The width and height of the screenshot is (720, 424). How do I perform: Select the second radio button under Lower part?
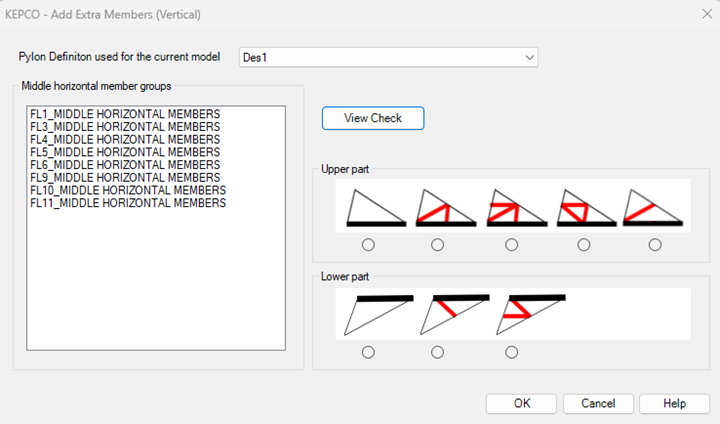(x=437, y=352)
